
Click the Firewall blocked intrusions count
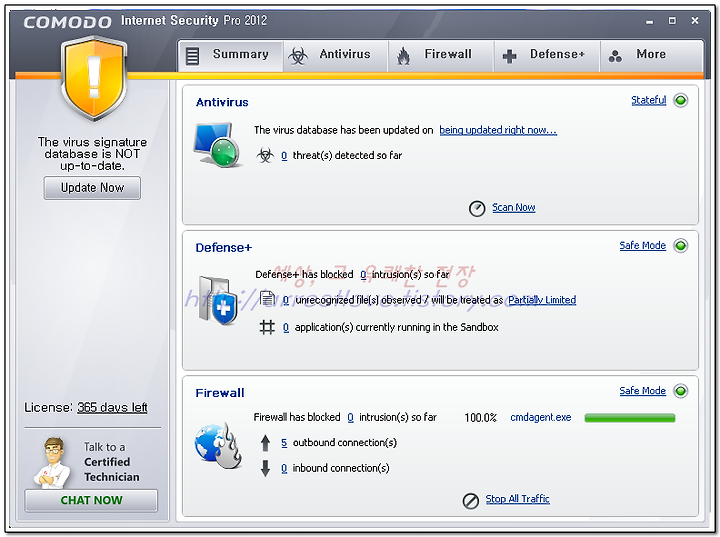pos(350,417)
